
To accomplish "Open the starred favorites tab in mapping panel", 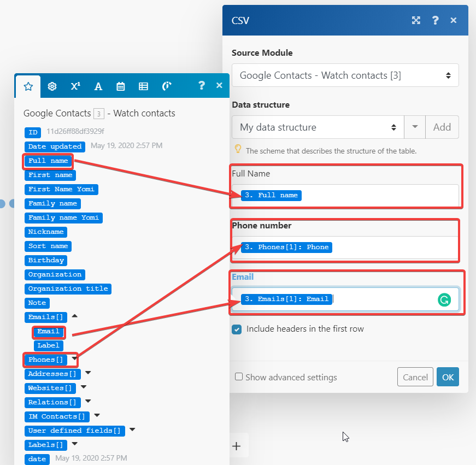I will click(28, 86).
